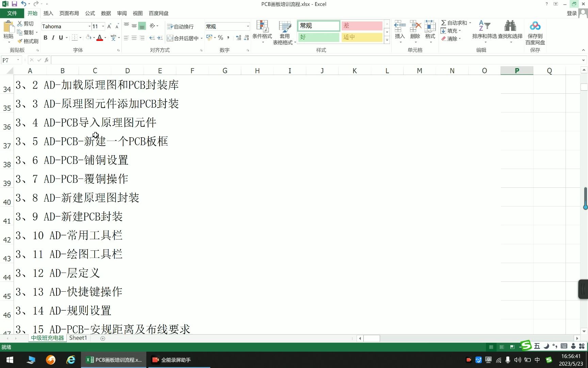Open the font name Tahoma dropdown
Viewport: 588px width, 368px height.
pos(89,26)
